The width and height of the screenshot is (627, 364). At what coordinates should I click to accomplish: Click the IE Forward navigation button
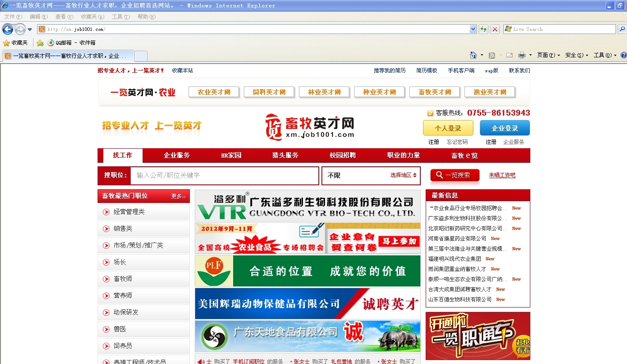(20, 29)
